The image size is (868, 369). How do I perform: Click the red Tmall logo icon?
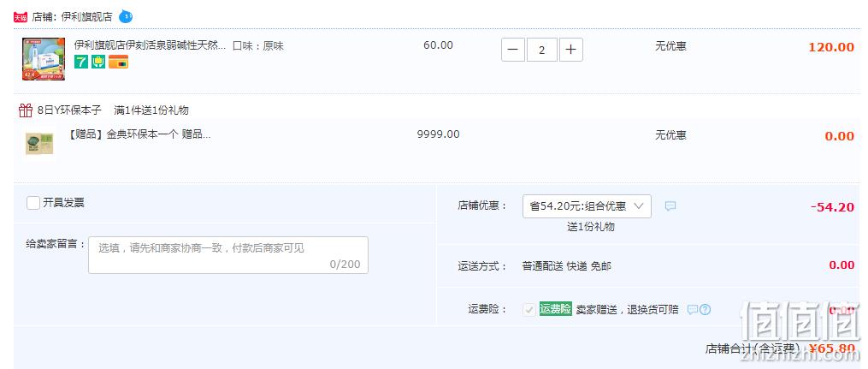click(x=21, y=17)
